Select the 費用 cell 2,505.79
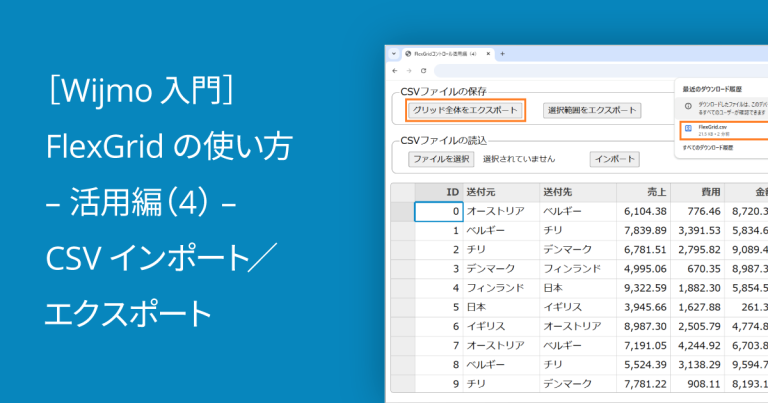Viewport: 768px width, 403px height. (697, 326)
